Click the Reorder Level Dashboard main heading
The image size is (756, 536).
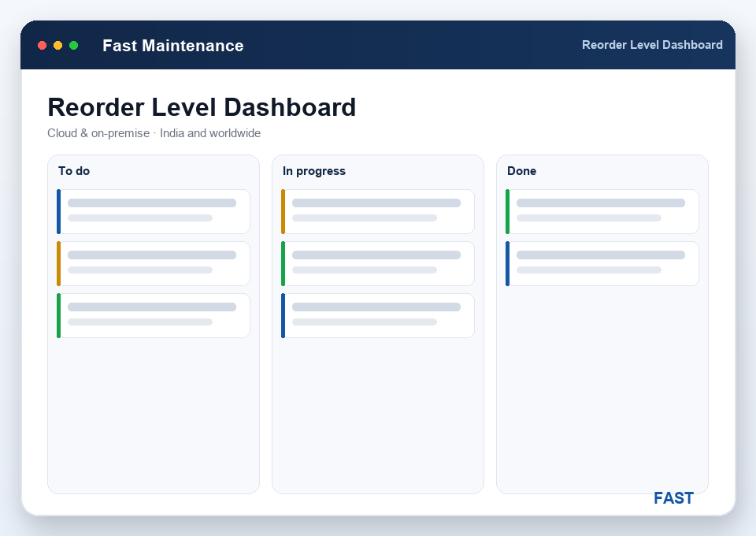202,107
